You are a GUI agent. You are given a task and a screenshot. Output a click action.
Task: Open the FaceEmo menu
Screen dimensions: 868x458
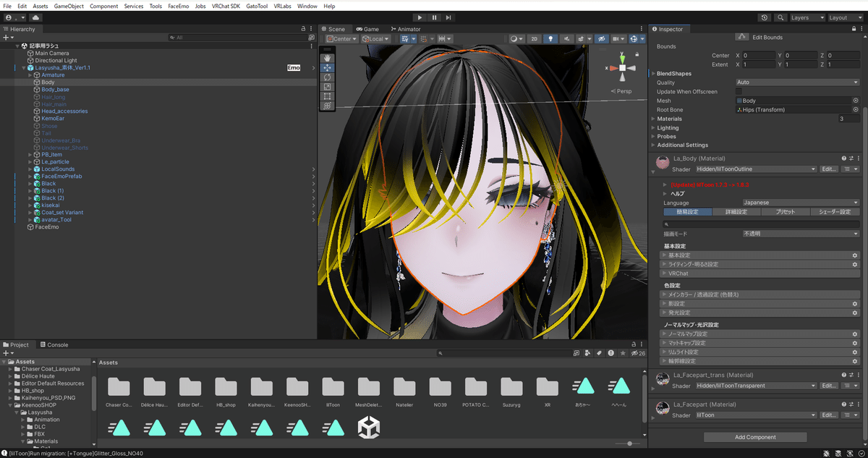tap(179, 6)
